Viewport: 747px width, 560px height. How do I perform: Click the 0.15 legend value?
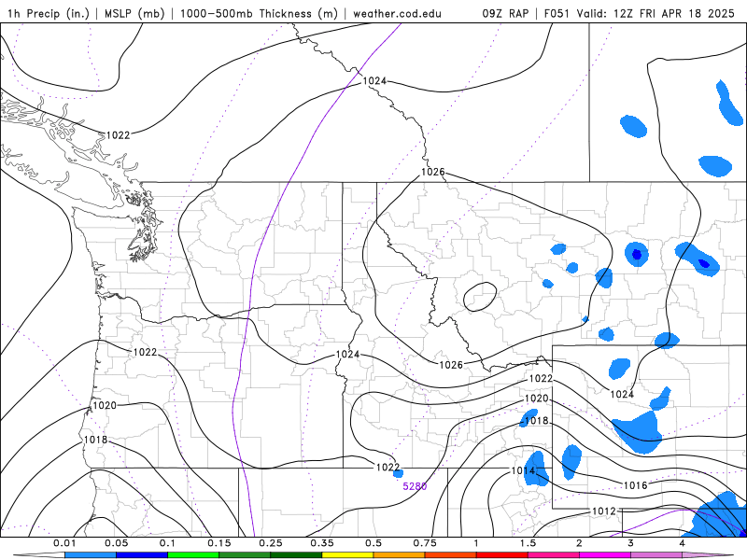tap(219, 543)
